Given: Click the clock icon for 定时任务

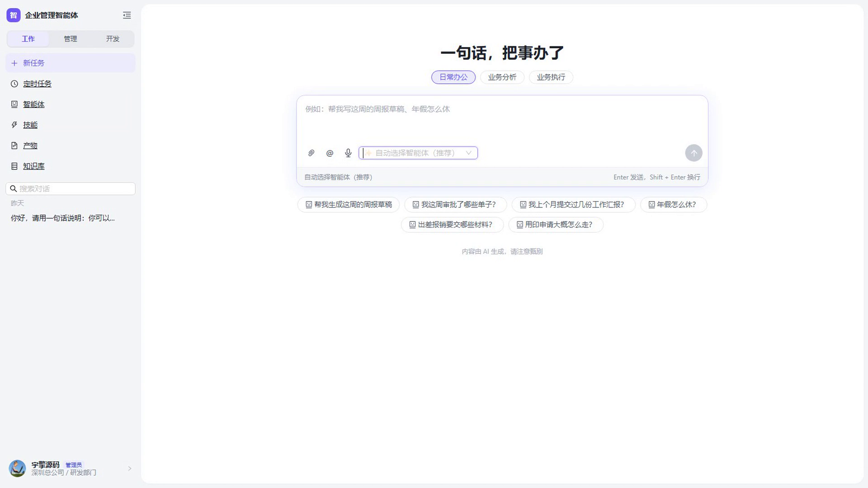Looking at the screenshot, I should [14, 84].
